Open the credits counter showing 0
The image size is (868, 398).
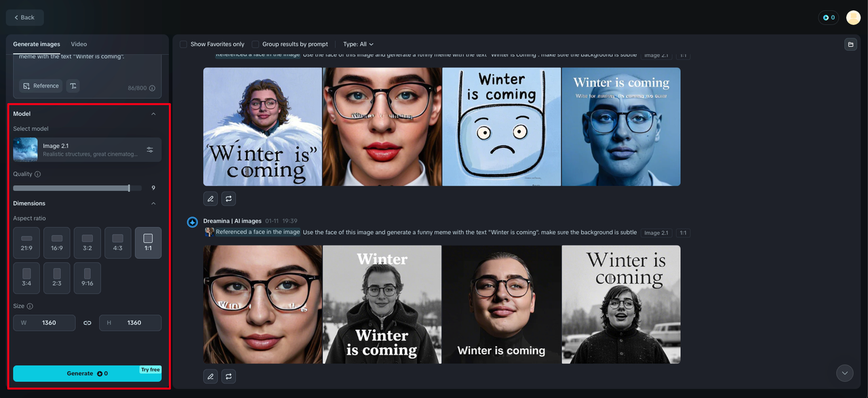point(829,18)
